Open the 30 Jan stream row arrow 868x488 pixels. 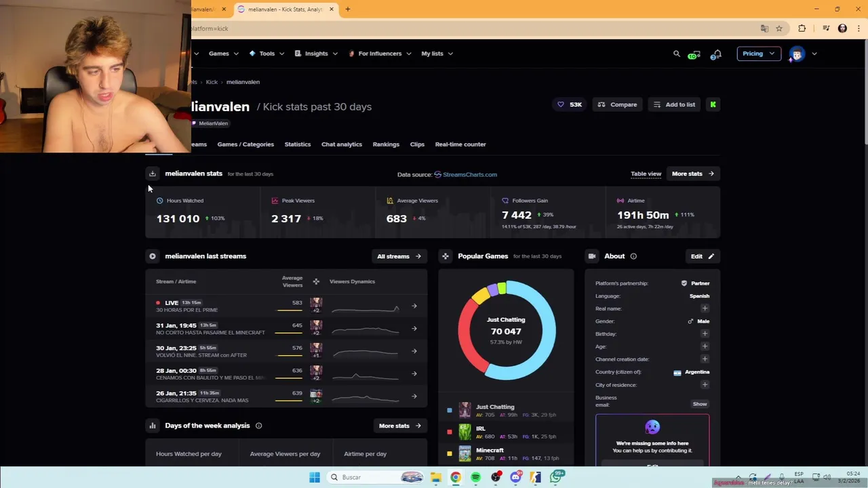pyautogui.click(x=414, y=351)
